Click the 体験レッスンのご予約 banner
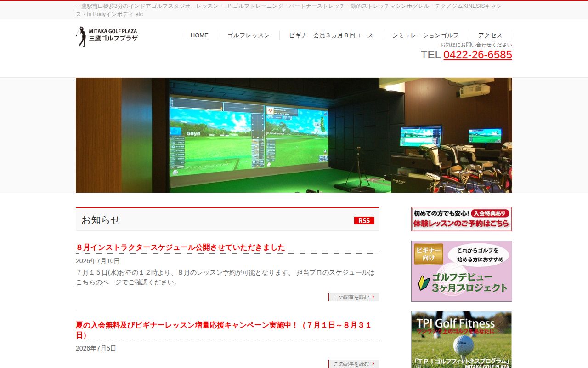 click(462, 219)
